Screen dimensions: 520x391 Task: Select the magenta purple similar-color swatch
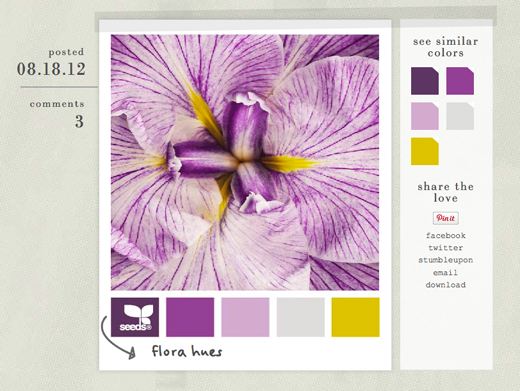point(460,81)
